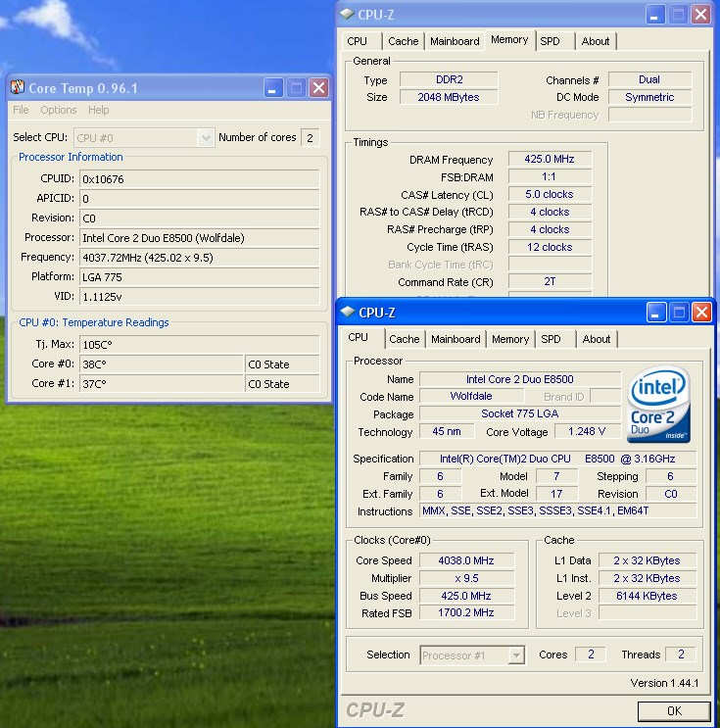Click the CPU-Z icon in front window title bar

[348, 312]
